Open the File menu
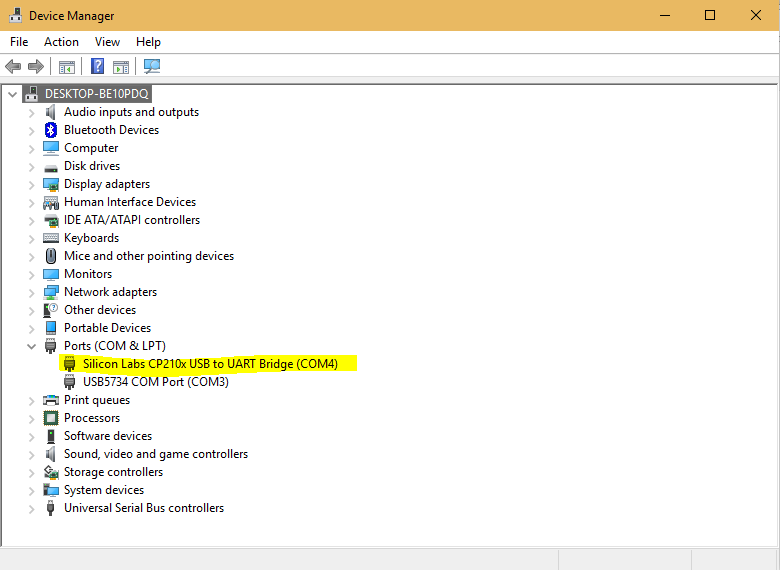 click(x=19, y=42)
